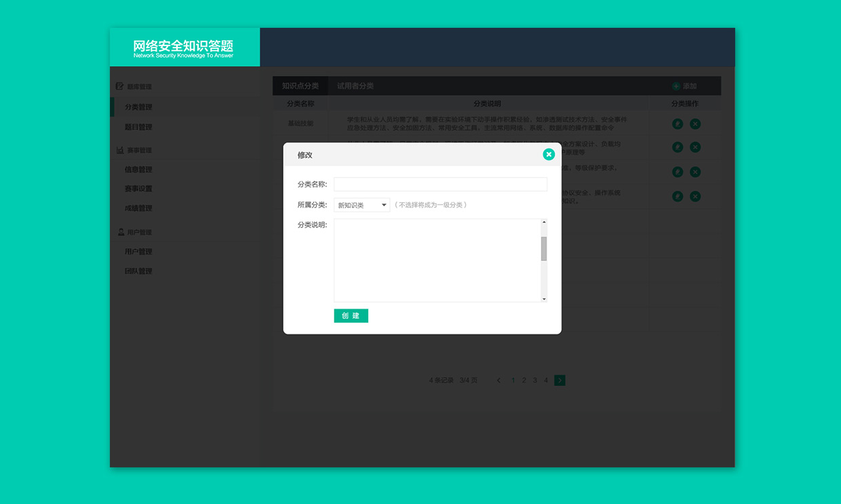
Task: Go to the previous page with the left arrow
Action: (499, 381)
